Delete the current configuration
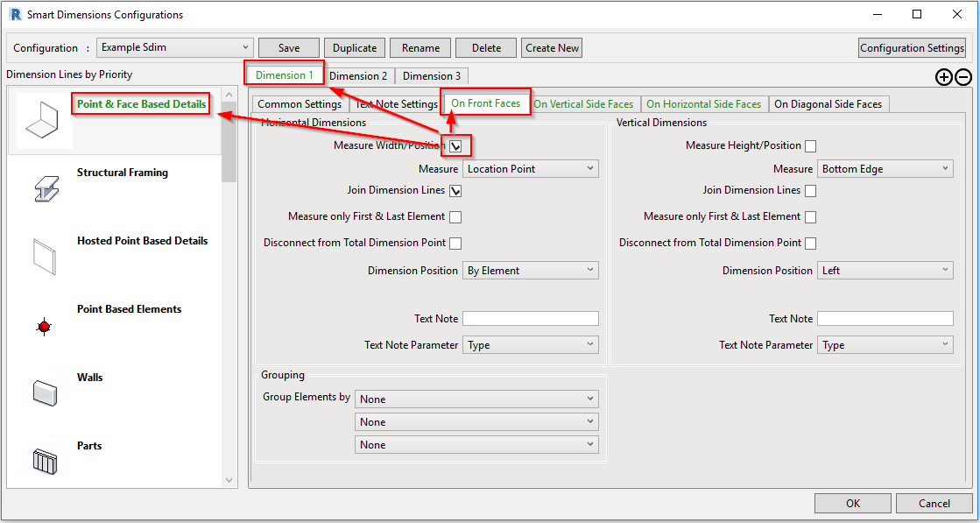This screenshot has width=980, height=523. coord(486,48)
